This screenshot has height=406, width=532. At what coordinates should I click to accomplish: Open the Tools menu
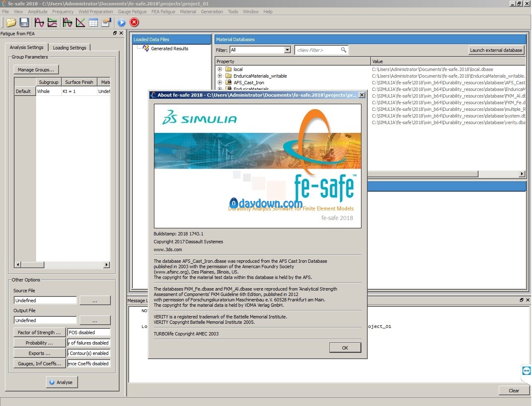pos(233,12)
